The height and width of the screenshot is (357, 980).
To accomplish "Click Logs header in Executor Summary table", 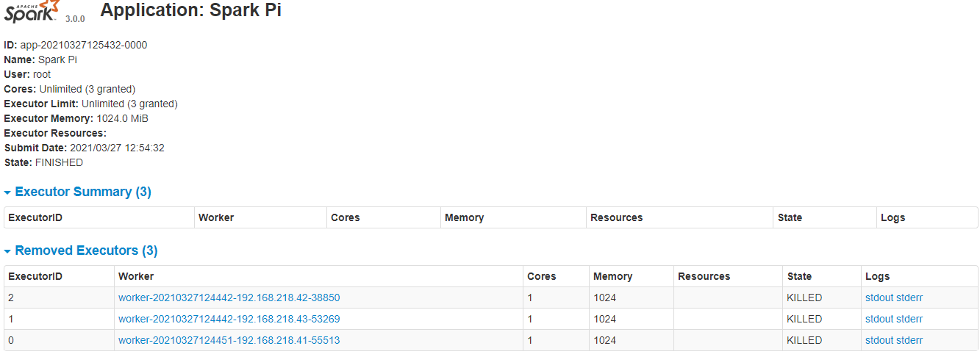I will 893,217.
